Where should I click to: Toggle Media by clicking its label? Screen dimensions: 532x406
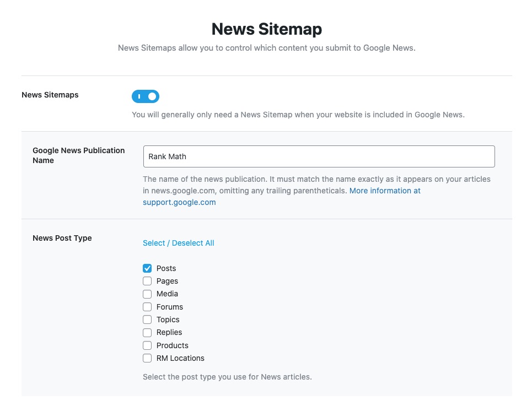point(167,294)
